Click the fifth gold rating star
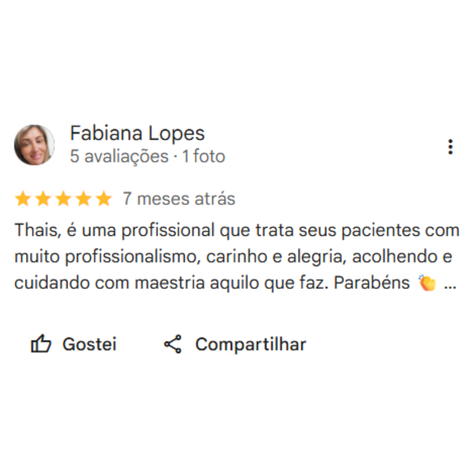The width and height of the screenshot is (476, 476). pyautogui.click(x=104, y=198)
